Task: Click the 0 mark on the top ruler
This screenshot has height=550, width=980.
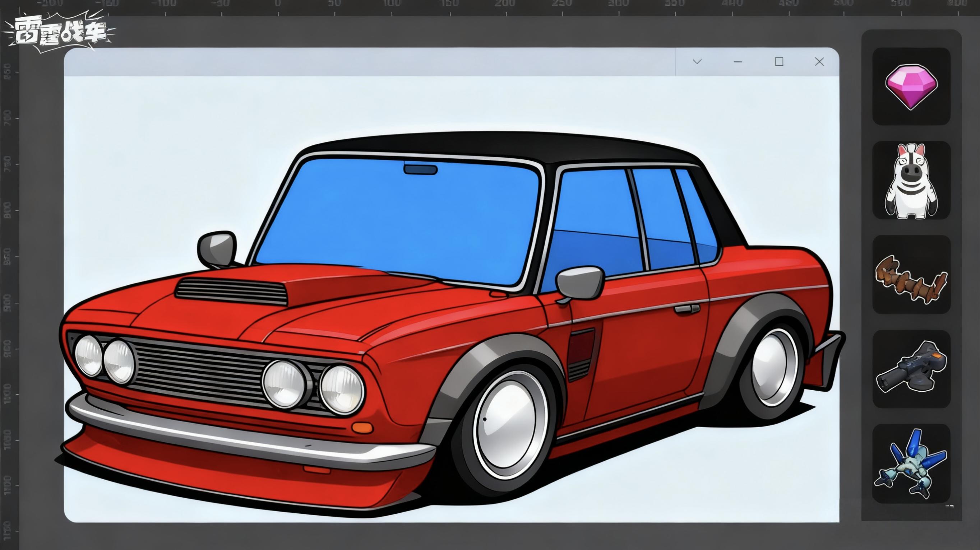Action: 277,4
